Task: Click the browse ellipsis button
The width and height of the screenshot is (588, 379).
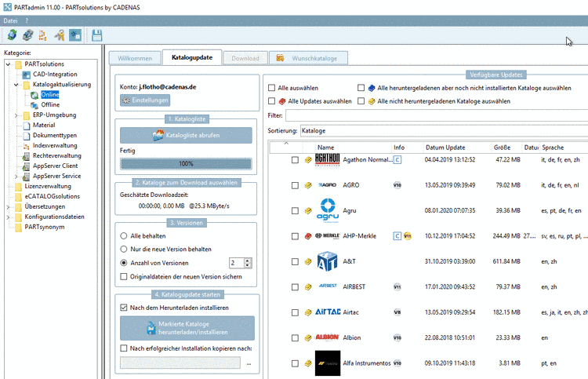Action: 249,363
